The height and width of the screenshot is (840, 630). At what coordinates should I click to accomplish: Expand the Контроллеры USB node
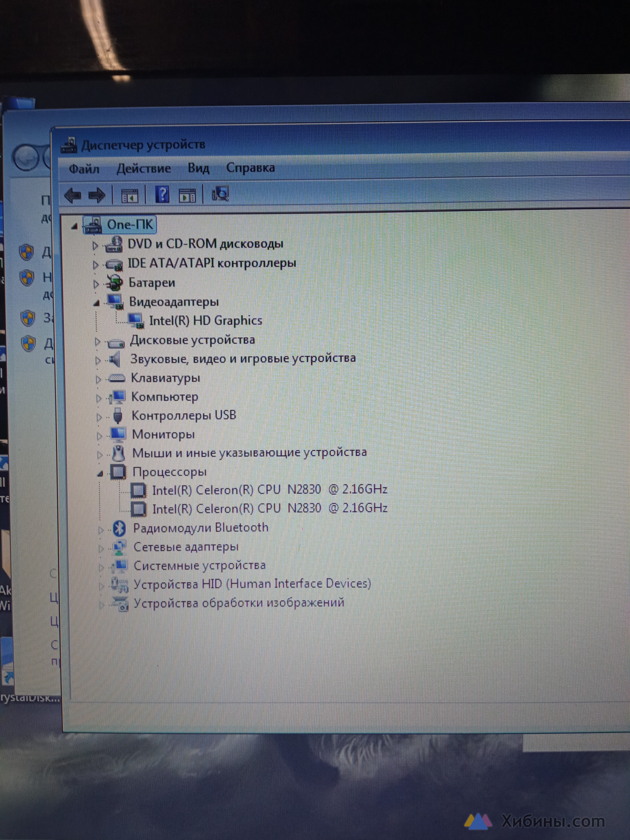(x=99, y=417)
